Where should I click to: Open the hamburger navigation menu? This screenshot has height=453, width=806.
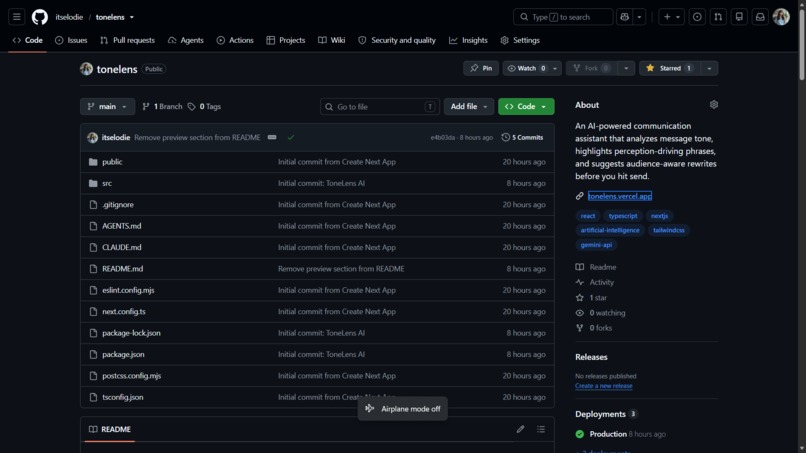16,17
